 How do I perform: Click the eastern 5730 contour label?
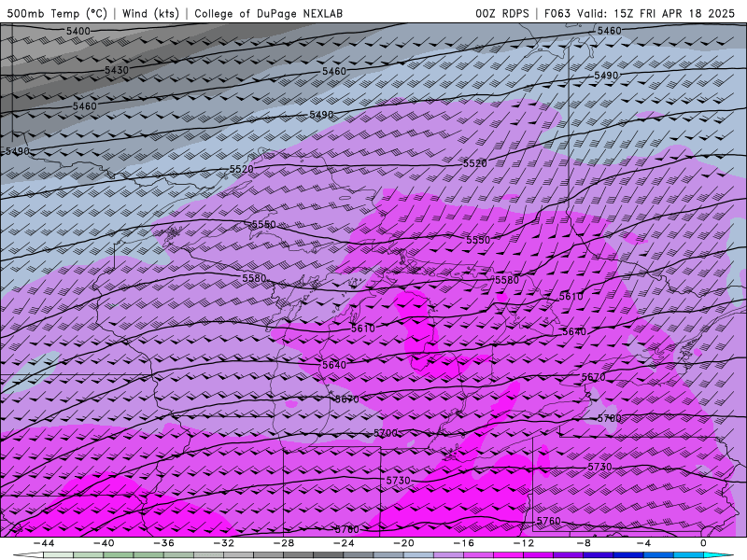(599, 467)
